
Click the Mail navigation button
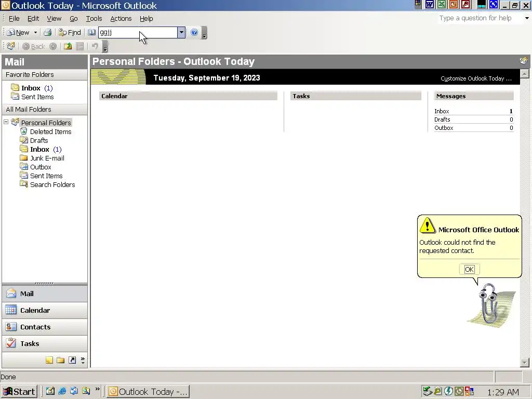pyautogui.click(x=45, y=294)
